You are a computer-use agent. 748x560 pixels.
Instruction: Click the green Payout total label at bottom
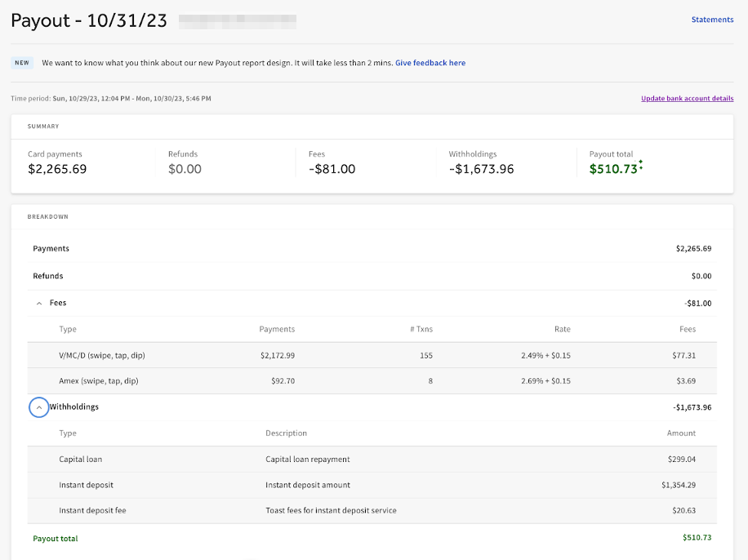tap(56, 538)
